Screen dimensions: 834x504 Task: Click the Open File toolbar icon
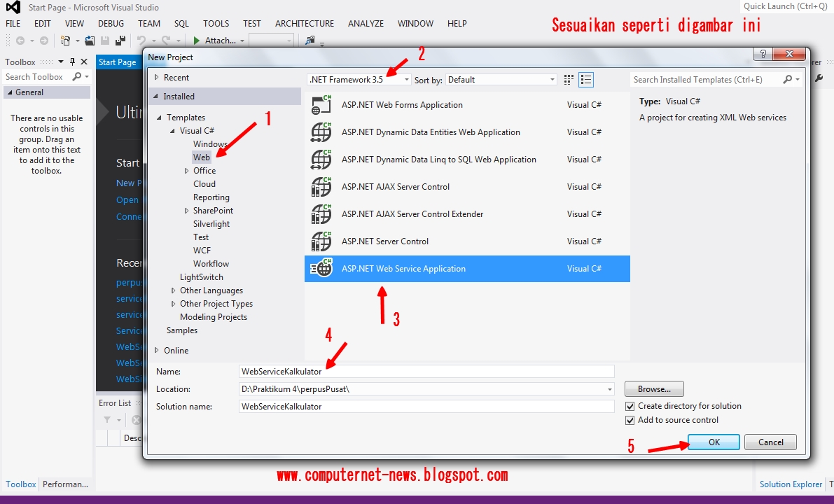coord(90,41)
